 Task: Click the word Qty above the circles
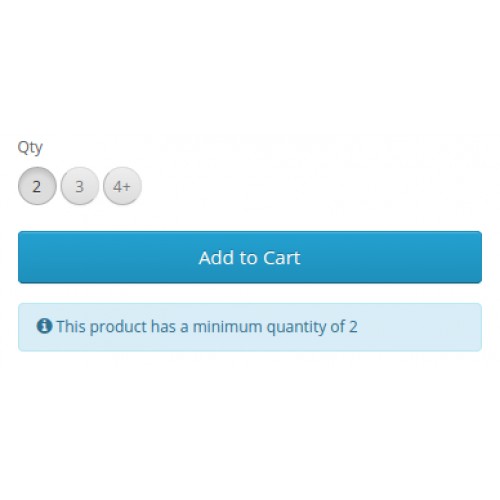tap(30, 148)
